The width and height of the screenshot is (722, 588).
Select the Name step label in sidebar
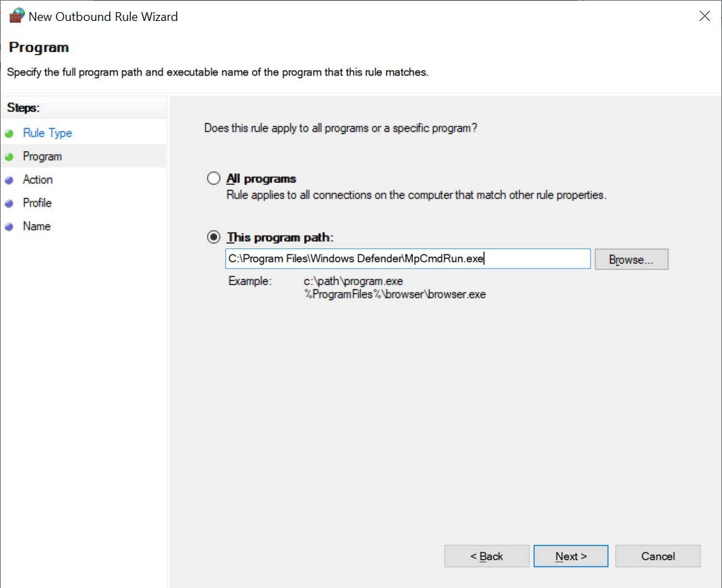click(x=36, y=226)
